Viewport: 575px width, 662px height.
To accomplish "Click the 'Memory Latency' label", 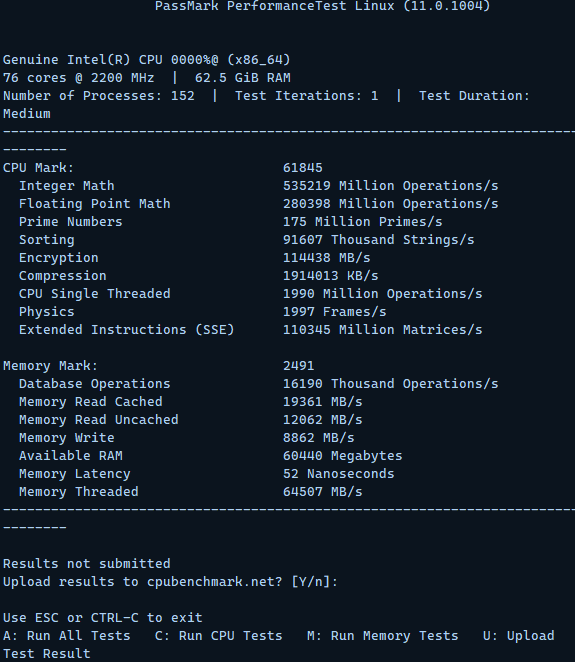I will coord(75,474).
